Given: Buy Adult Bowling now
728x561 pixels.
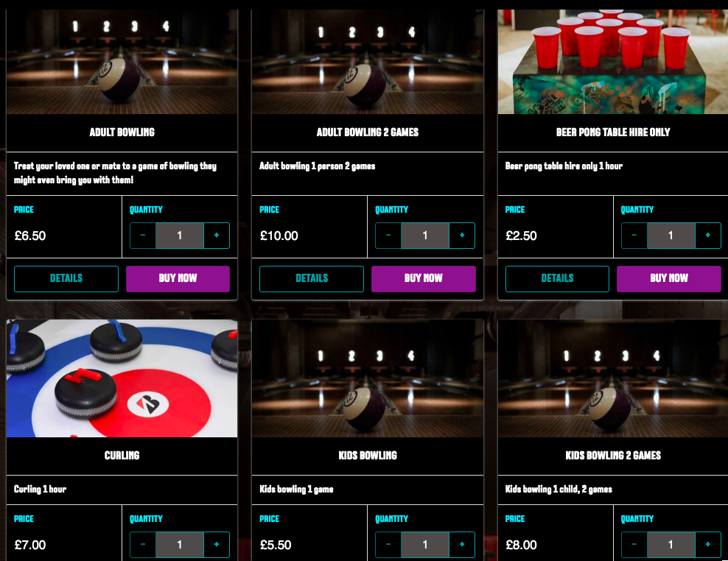Looking at the screenshot, I should 178,278.
